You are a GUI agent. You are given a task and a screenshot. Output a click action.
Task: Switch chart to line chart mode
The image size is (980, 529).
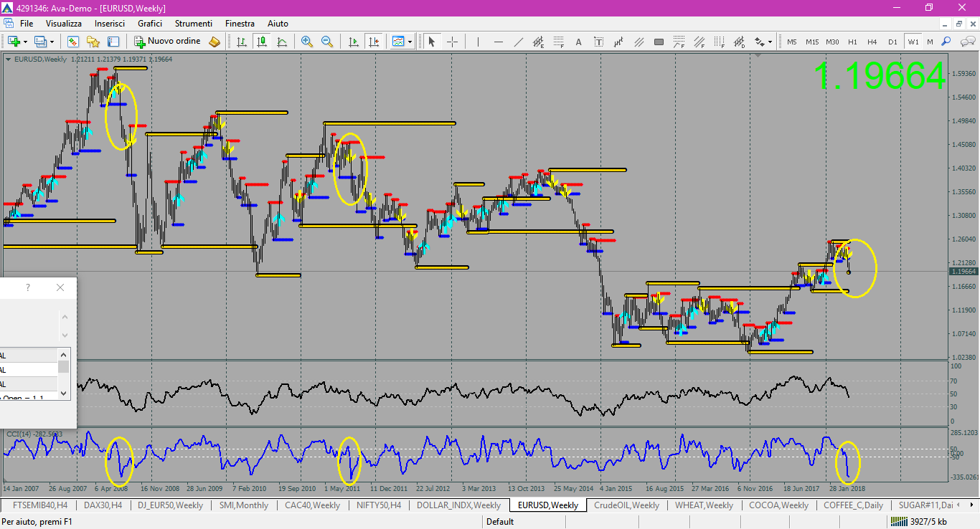point(282,42)
